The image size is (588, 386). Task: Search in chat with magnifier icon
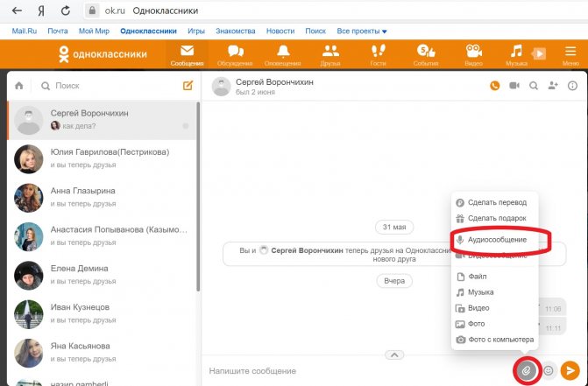(534, 86)
